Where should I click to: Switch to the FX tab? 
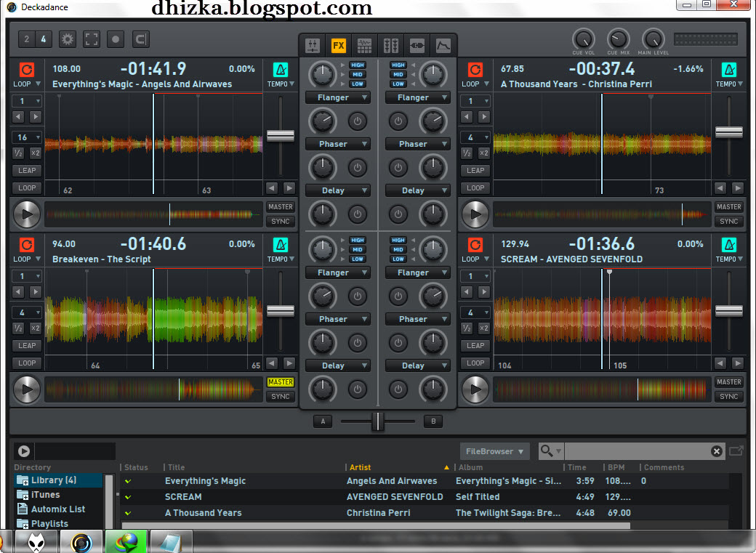339,46
